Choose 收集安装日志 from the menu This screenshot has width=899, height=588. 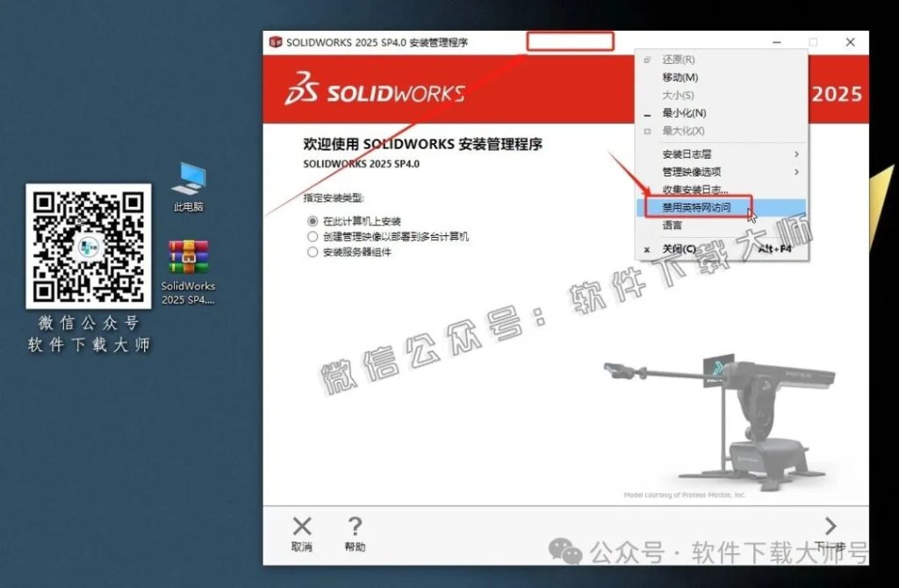691,191
